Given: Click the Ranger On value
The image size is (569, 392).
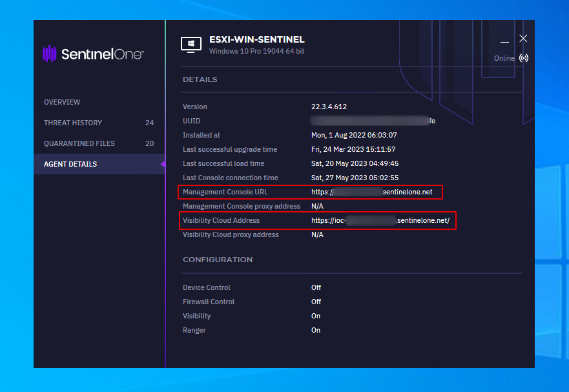Looking at the screenshot, I should tap(316, 330).
